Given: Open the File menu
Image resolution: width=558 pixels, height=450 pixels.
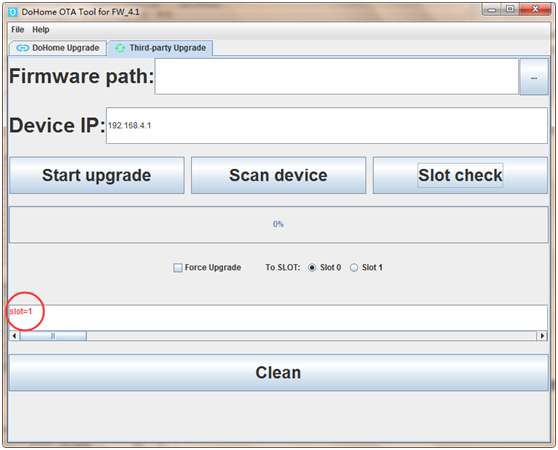Looking at the screenshot, I should [x=17, y=30].
